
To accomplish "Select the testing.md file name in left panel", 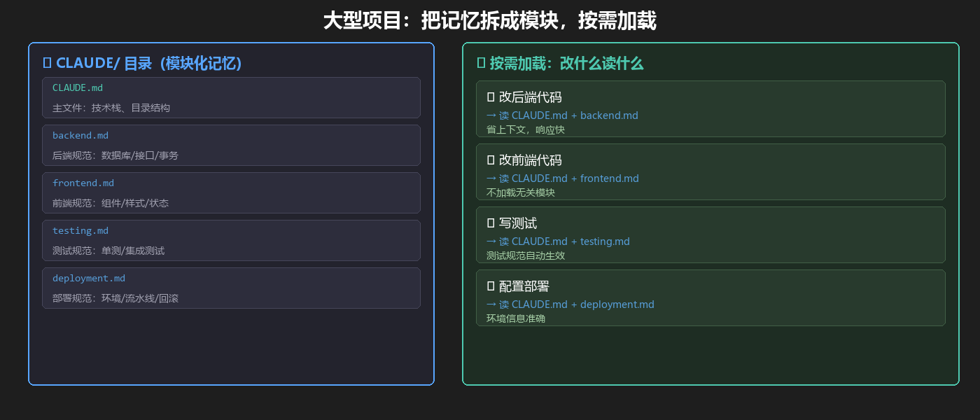I will [80, 230].
